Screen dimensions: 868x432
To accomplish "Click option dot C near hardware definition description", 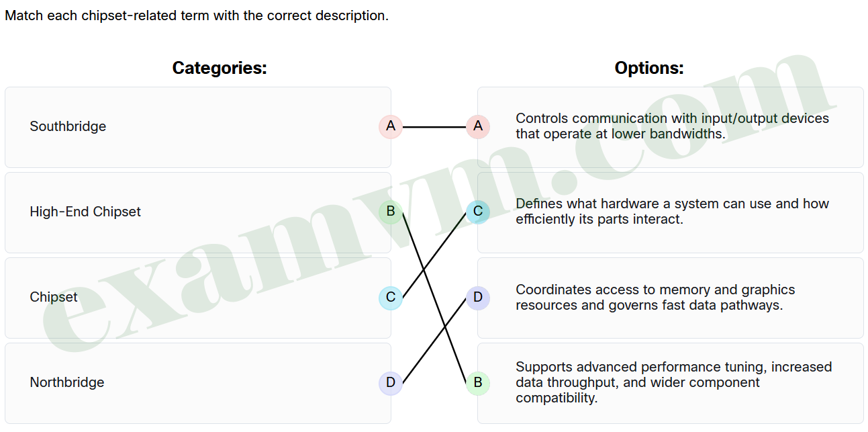I will click(x=479, y=212).
